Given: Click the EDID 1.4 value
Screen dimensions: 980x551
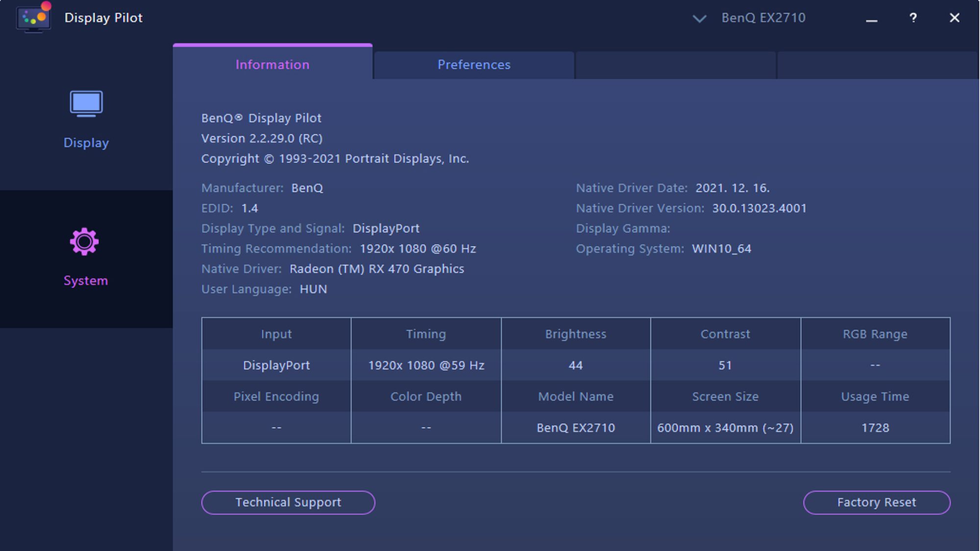Looking at the screenshot, I should click(x=249, y=208).
